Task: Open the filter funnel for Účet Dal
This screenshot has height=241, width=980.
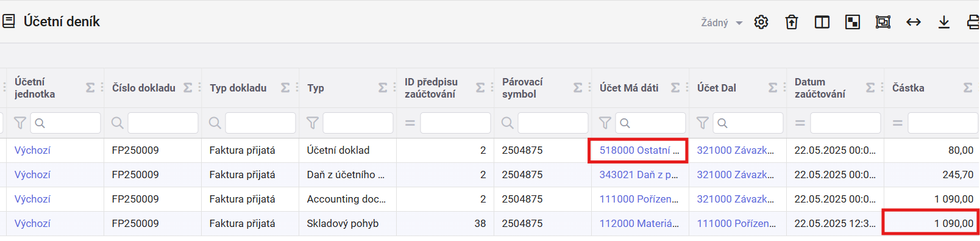Action: 703,123
